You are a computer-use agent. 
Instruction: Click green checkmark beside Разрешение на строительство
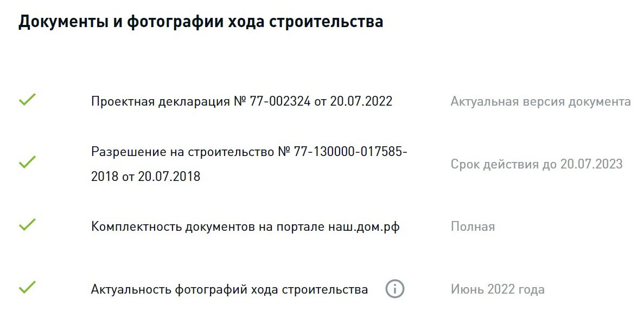(28, 162)
